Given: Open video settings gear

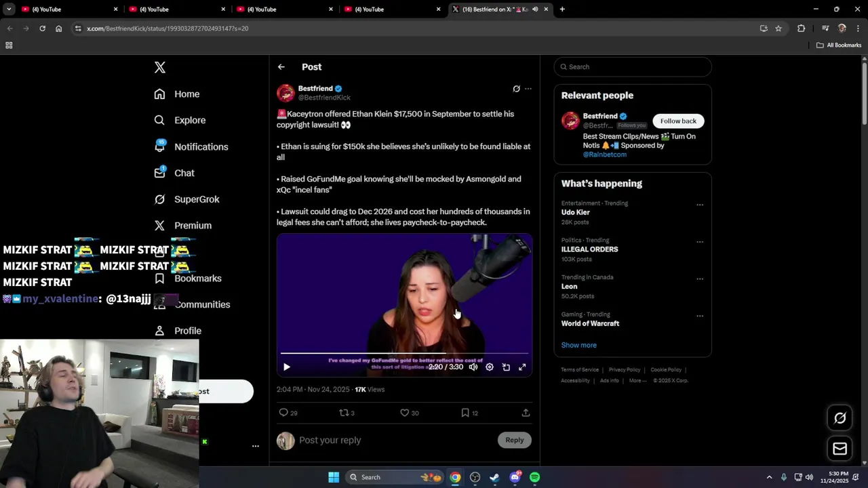Looking at the screenshot, I should (490, 367).
